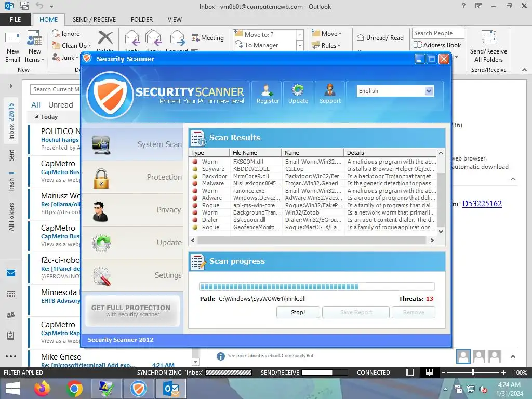This screenshot has width=532, height=399.
Task: Open Junk dropdown in Outlook ribbon
Action: (65, 57)
